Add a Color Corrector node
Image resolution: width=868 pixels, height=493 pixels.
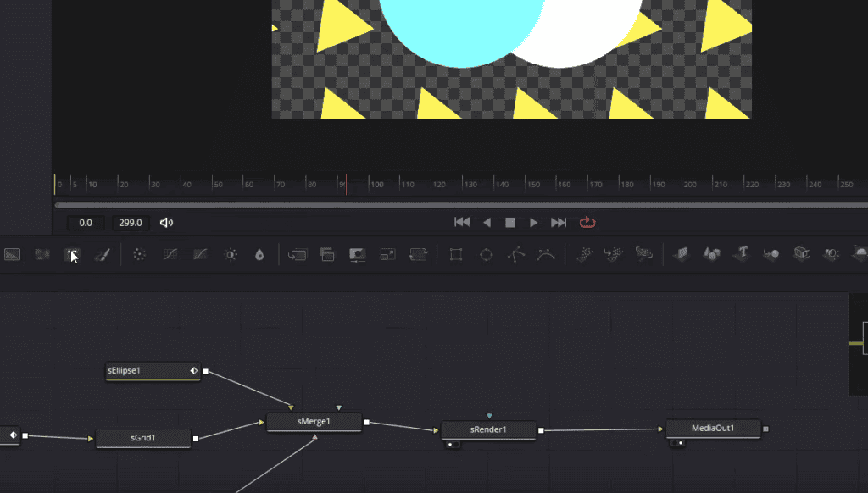(139, 254)
